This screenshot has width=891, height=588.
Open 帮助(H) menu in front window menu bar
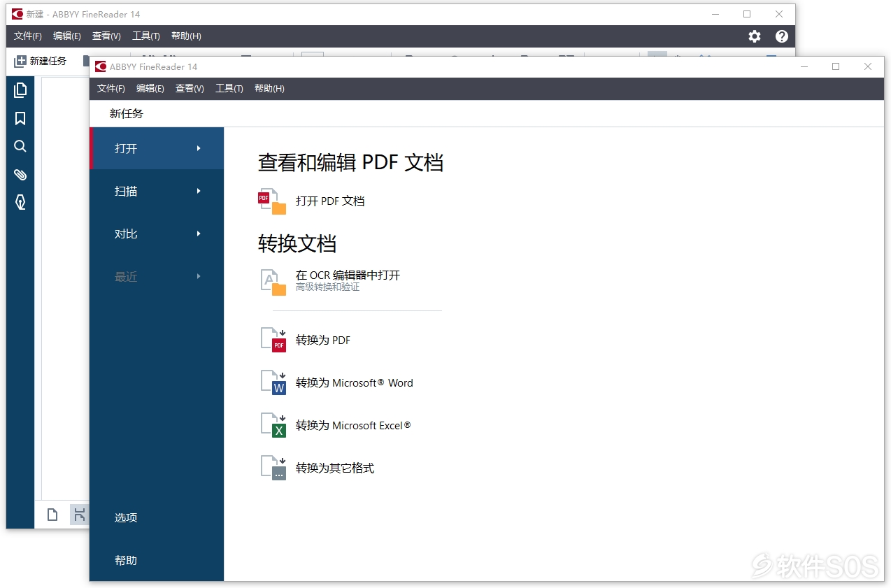[269, 88]
